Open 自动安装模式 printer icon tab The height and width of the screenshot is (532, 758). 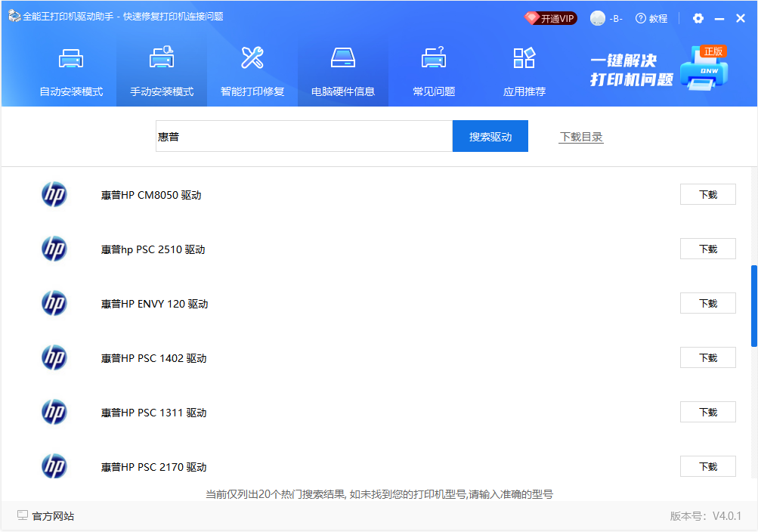coord(71,72)
